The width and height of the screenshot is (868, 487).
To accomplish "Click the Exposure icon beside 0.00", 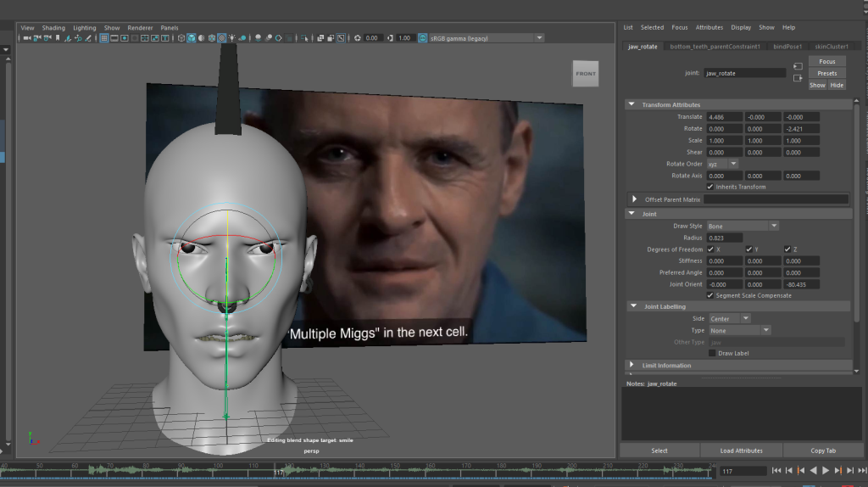I will click(357, 38).
